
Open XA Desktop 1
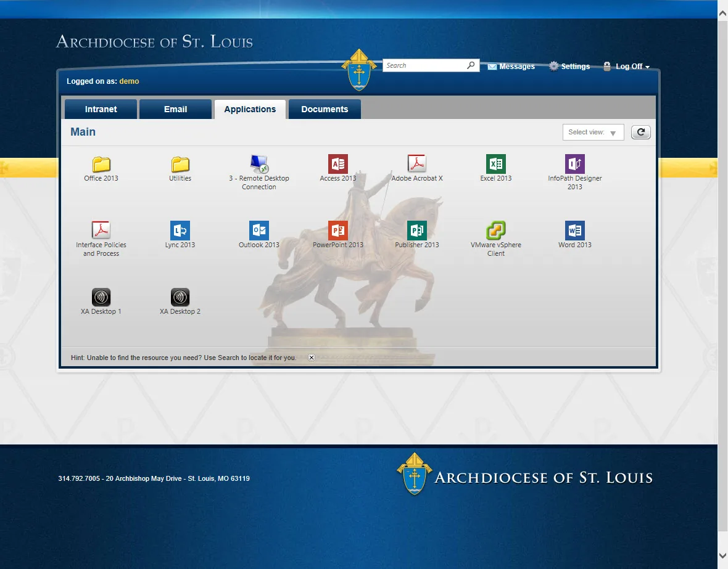(x=101, y=301)
